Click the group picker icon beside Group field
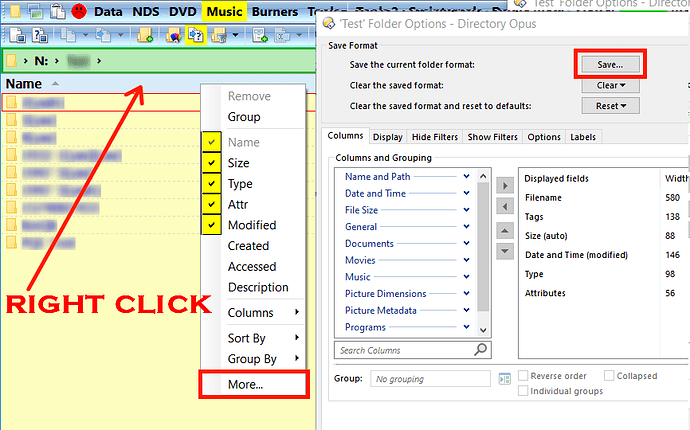 point(505,379)
